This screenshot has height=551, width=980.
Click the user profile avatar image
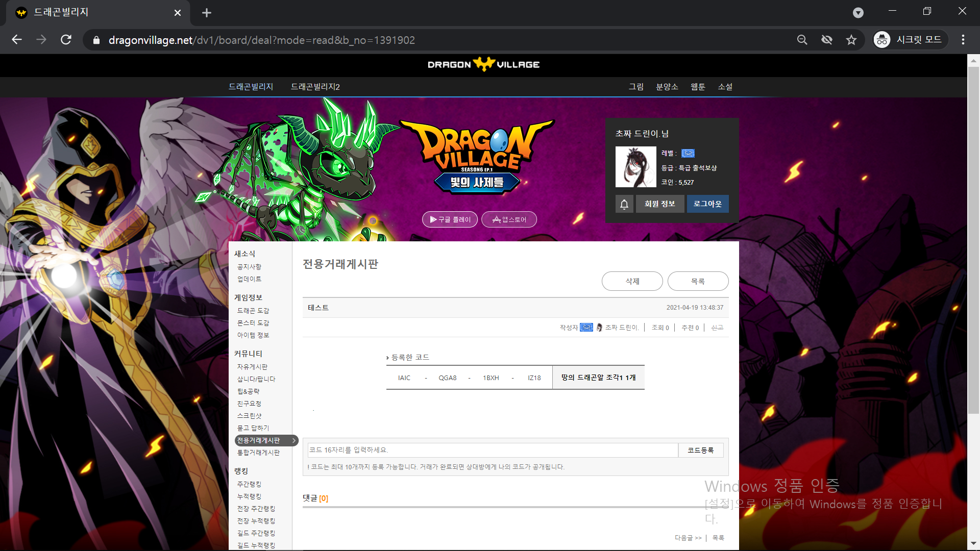(636, 167)
